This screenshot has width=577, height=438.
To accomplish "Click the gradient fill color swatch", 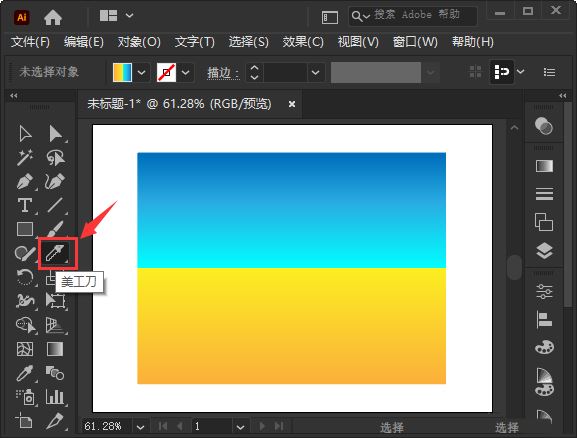I will click(122, 72).
